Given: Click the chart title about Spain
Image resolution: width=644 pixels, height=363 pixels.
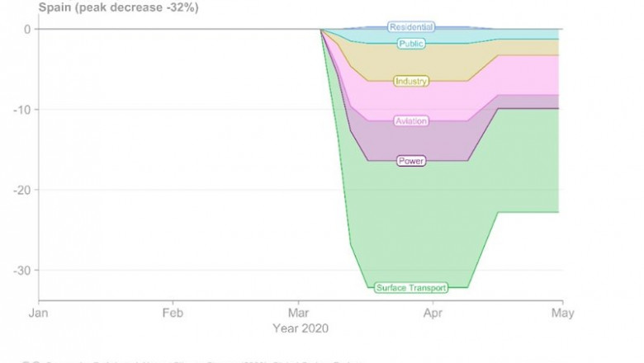Looking at the screenshot, I should (x=119, y=7).
